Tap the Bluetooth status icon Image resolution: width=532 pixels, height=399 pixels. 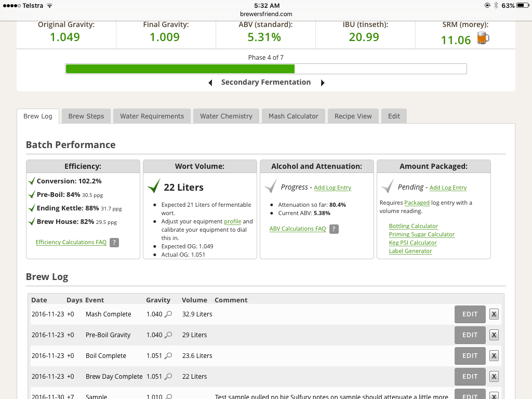[496, 5]
